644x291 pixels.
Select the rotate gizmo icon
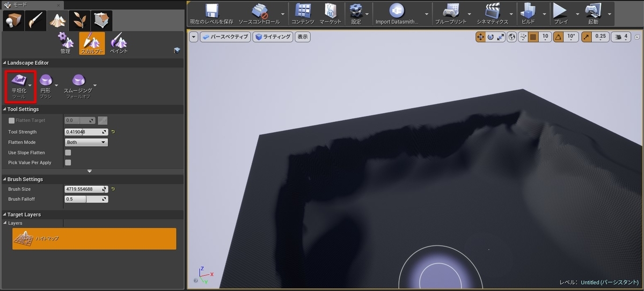pyautogui.click(x=491, y=37)
